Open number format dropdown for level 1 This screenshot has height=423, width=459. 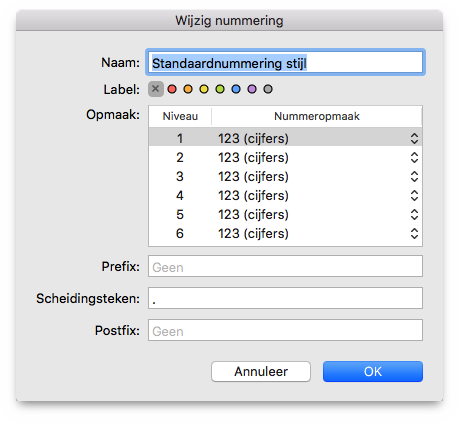coord(414,138)
